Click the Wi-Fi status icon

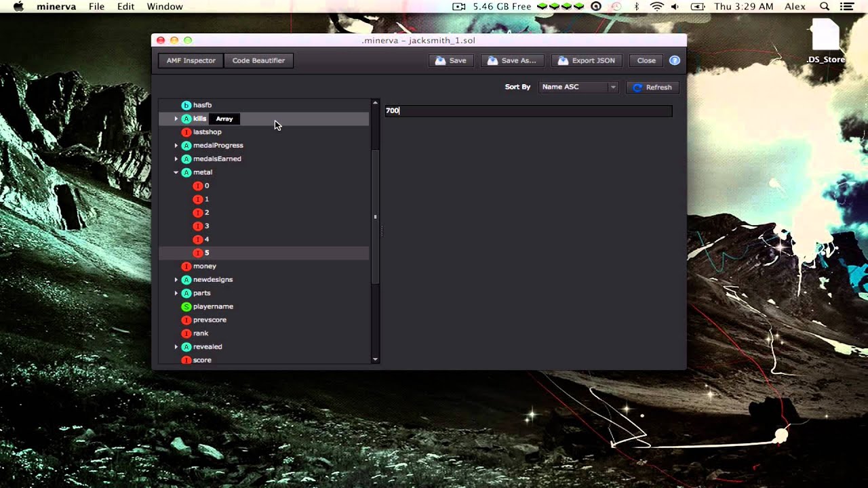tap(656, 6)
